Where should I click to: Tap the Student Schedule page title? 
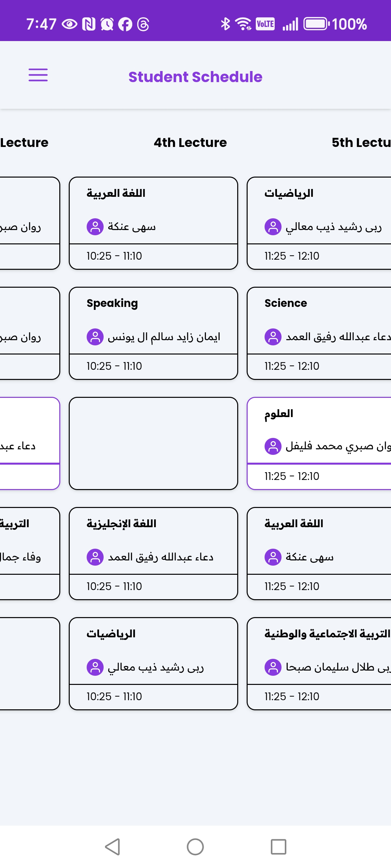click(x=195, y=77)
